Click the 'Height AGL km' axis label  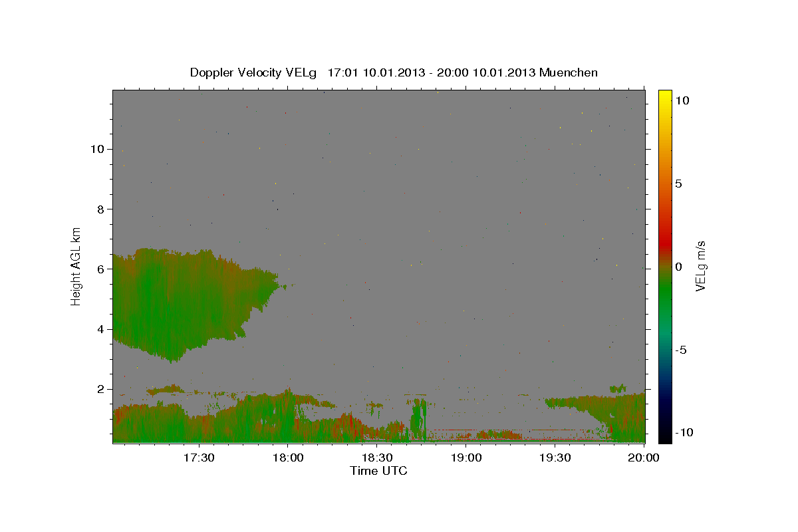coord(76,266)
